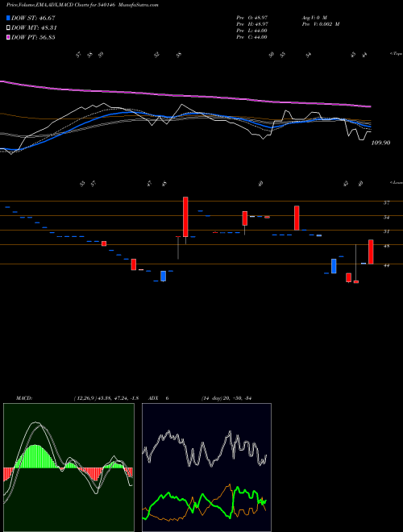Screen dimensions: 403x532
Task: Click the blue candle just above the 44 line
Action: point(334,266)
